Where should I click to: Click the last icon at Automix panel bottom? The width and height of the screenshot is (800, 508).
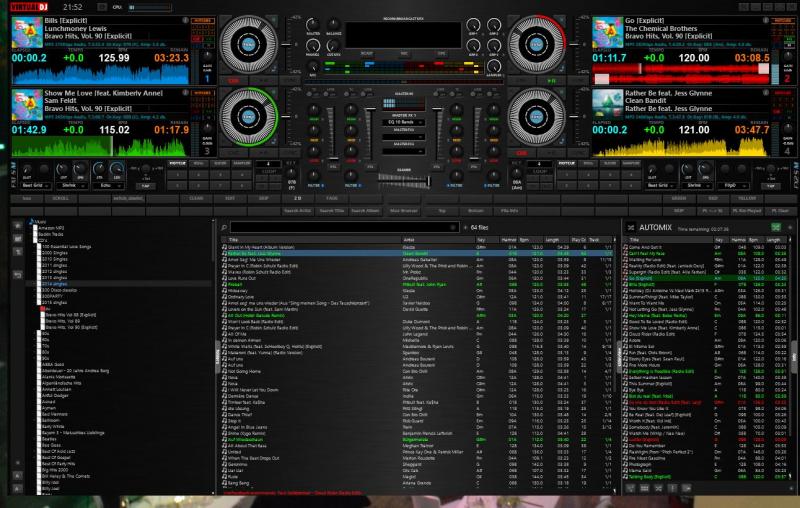686,488
